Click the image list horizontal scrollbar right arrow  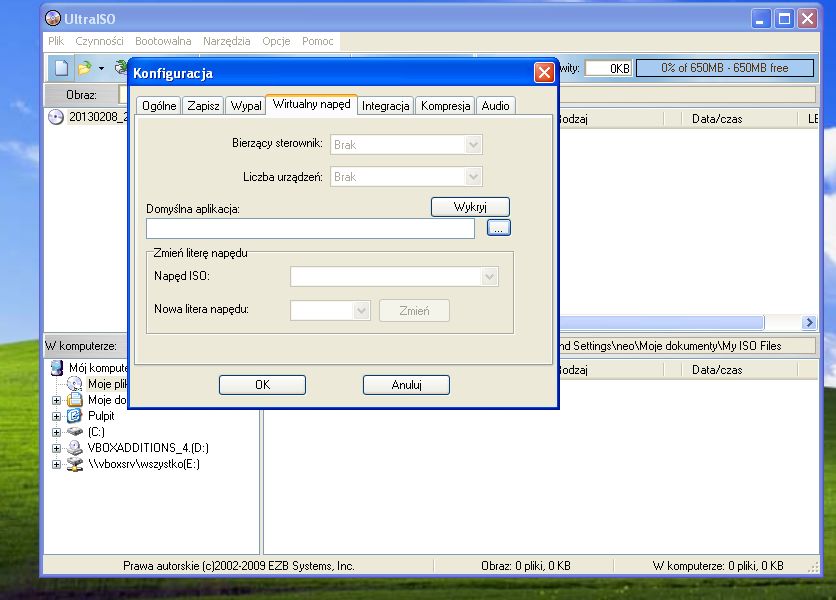809,322
